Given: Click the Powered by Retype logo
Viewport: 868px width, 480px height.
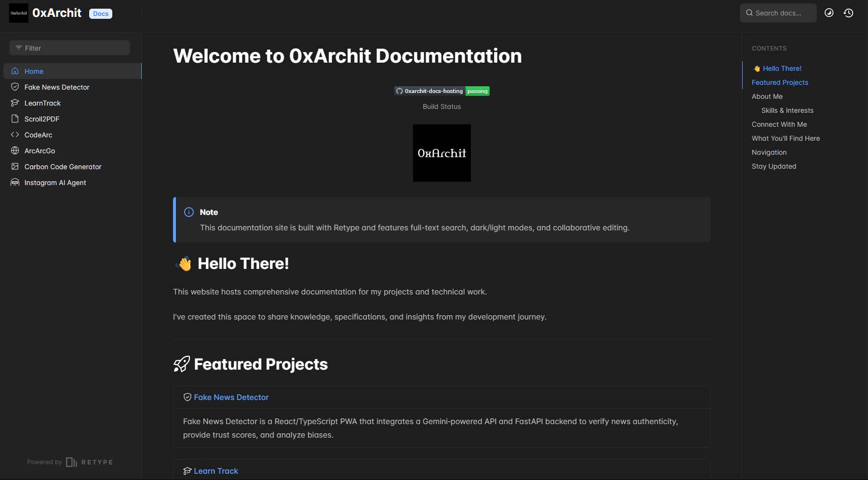Looking at the screenshot, I should click(x=70, y=462).
